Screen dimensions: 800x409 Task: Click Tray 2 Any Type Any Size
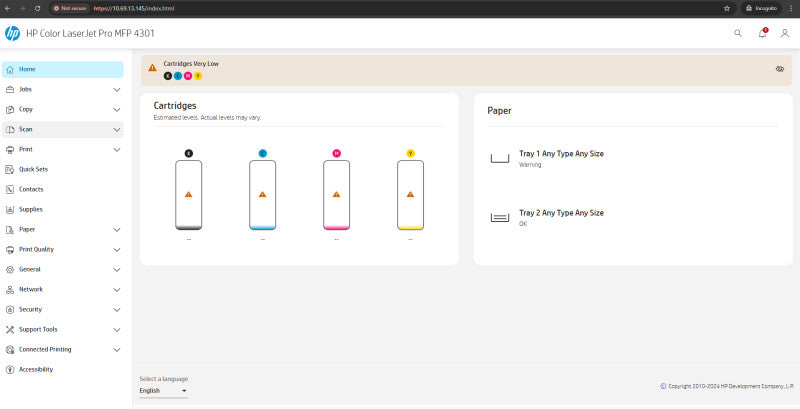561,213
